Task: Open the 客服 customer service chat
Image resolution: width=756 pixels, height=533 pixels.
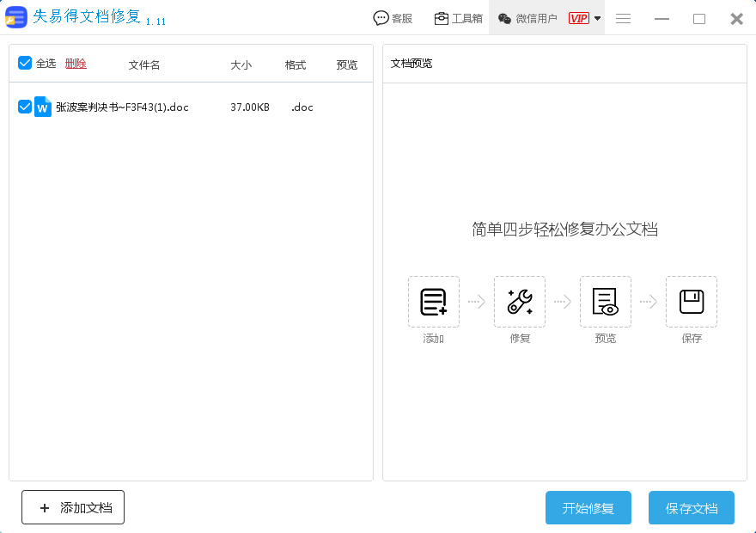Action: point(393,17)
